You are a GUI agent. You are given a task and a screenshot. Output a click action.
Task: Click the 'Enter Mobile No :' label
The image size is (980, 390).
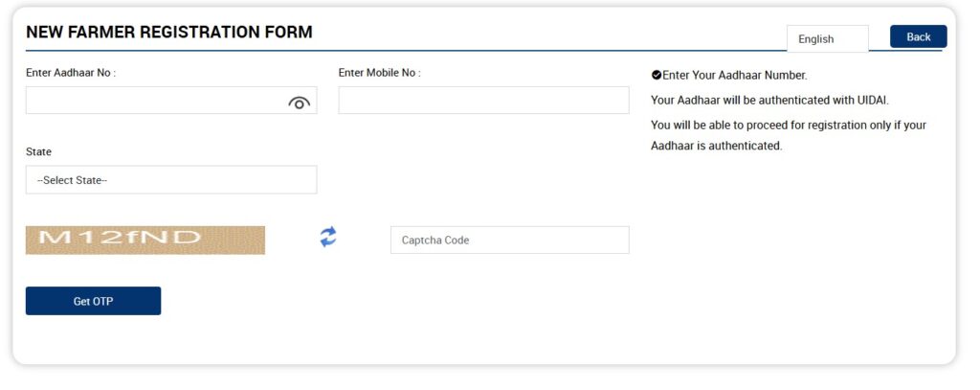click(379, 73)
